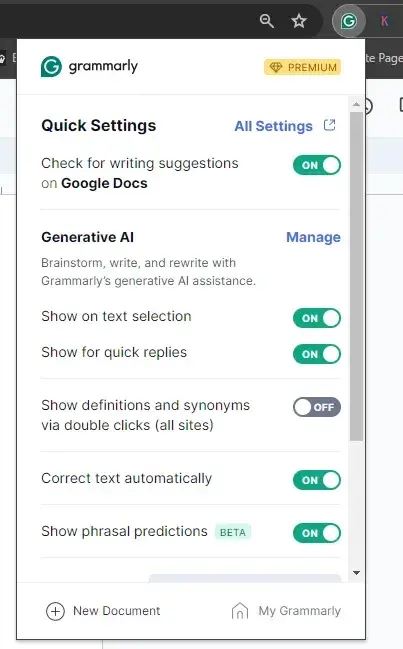Click the scrollbar down arrow
This screenshot has height=649, width=403.
tap(356, 573)
